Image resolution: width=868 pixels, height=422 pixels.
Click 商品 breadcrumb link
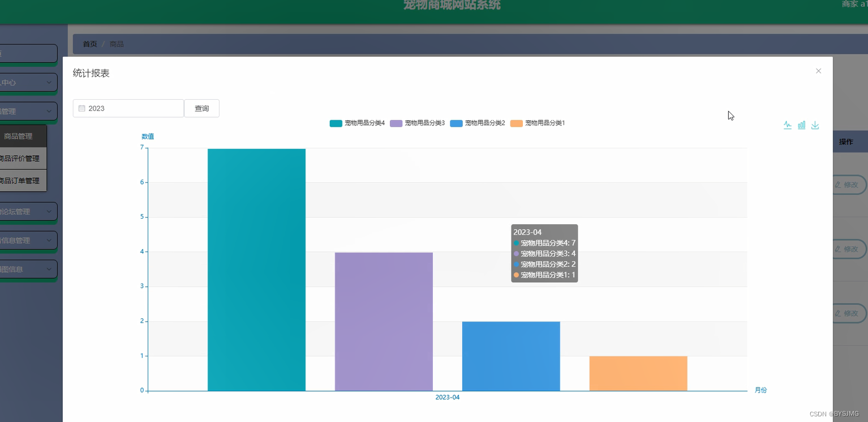(x=117, y=44)
